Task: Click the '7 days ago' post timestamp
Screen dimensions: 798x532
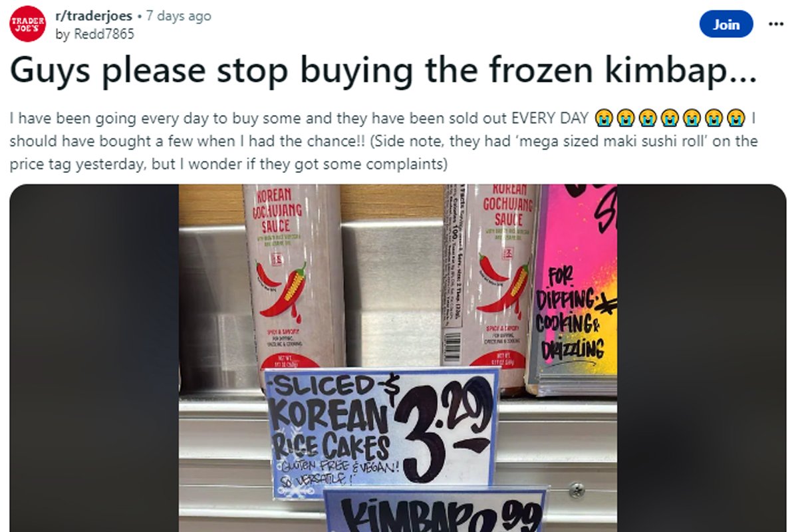Action: click(x=178, y=17)
